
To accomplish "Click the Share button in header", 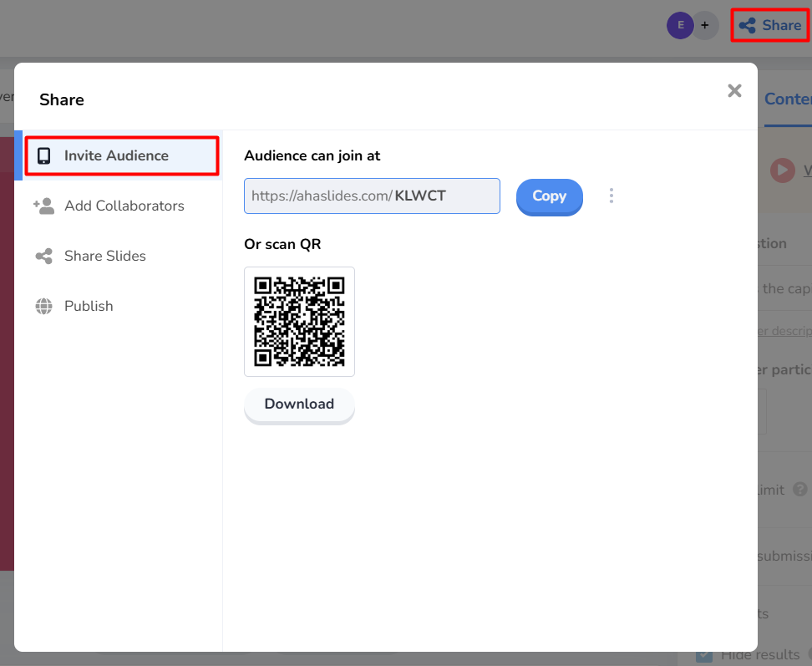I will (x=770, y=25).
